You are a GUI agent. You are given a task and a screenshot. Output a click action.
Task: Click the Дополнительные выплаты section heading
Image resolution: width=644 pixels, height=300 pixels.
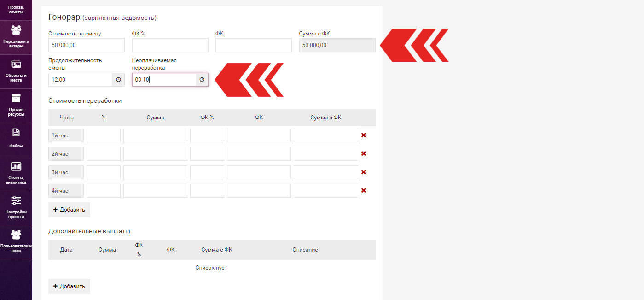coord(89,231)
